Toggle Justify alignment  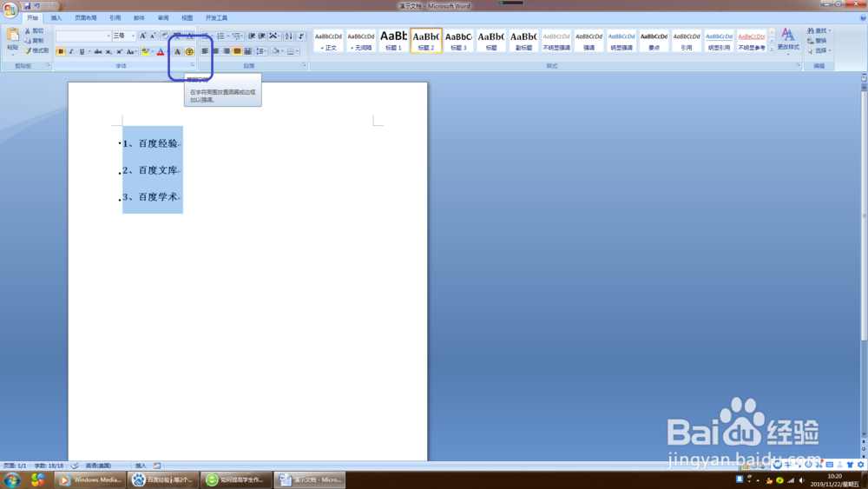(237, 51)
